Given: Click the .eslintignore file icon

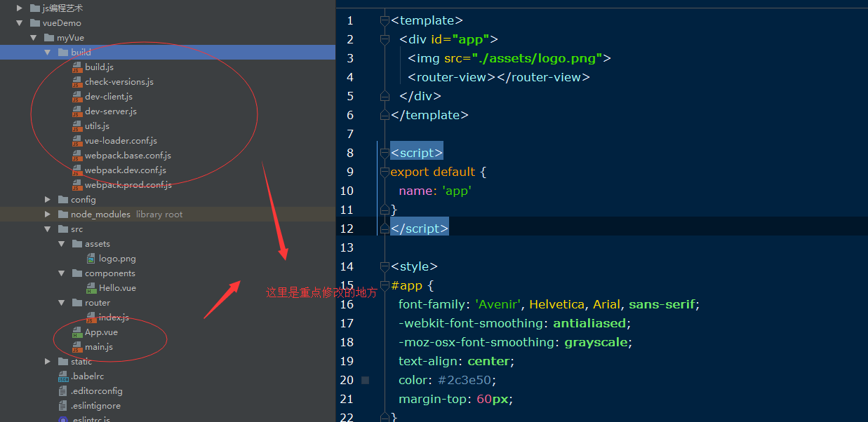Looking at the screenshot, I should click(x=63, y=406).
